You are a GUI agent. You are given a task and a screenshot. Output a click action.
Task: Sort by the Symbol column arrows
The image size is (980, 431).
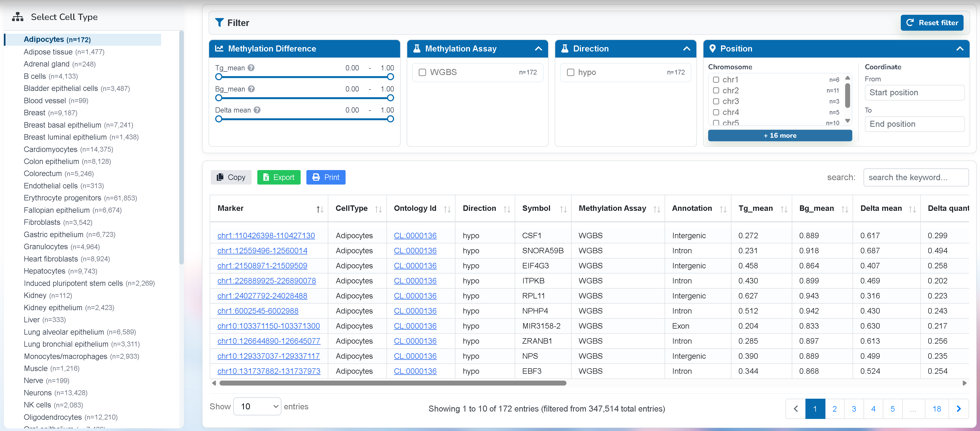[x=563, y=209]
